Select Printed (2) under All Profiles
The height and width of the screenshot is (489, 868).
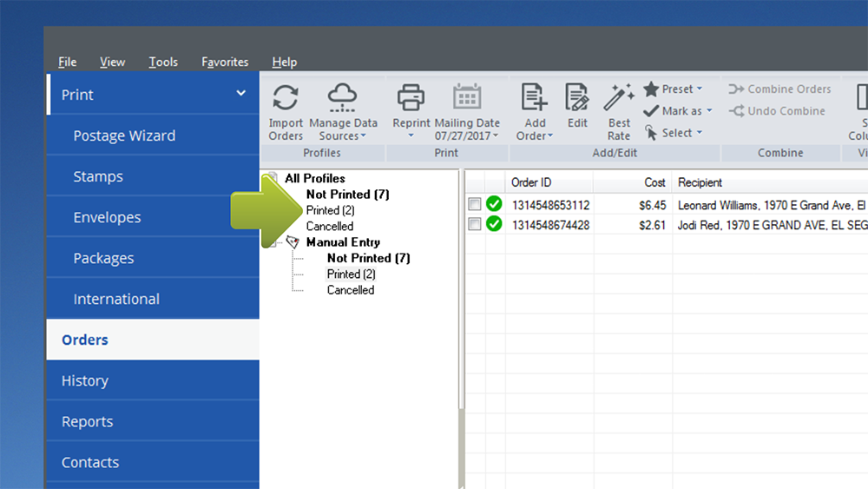[x=330, y=210]
